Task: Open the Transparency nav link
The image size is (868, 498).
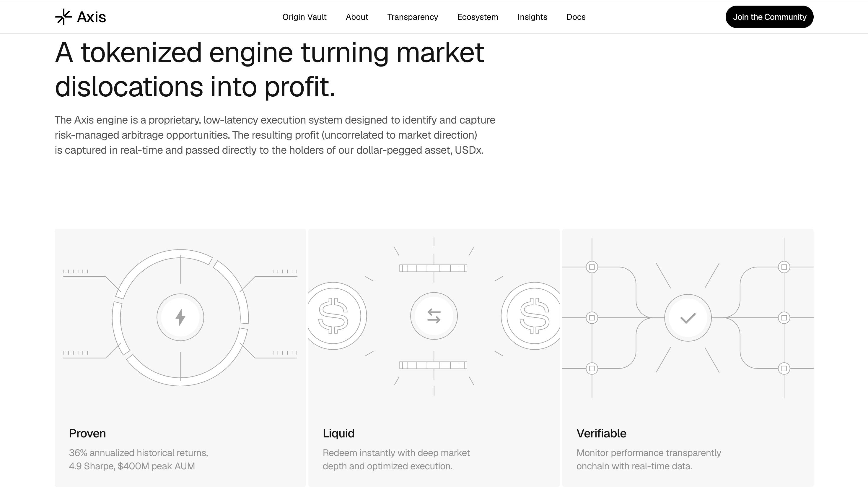Action: tap(413, 17)
